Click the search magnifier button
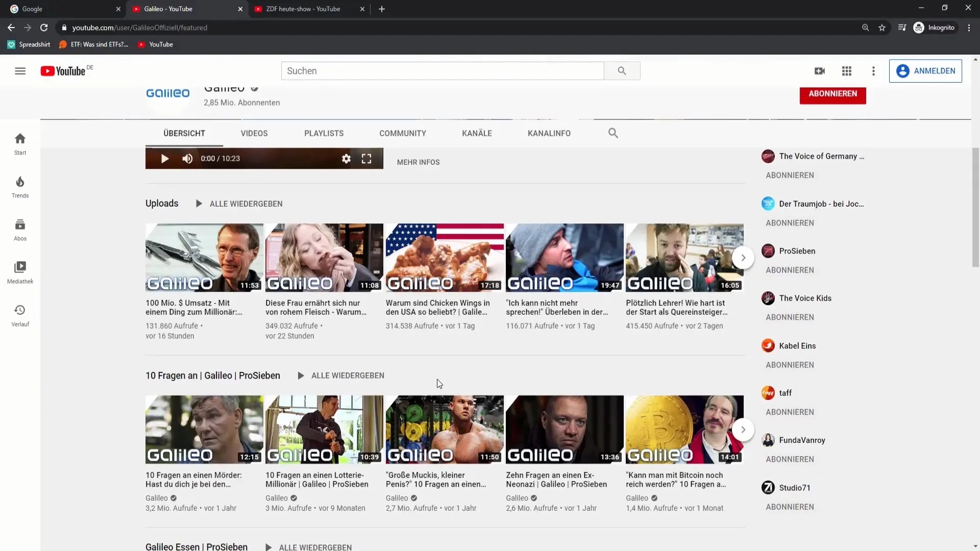Viewport: 980px width, 551px height. tap(622, 71)
